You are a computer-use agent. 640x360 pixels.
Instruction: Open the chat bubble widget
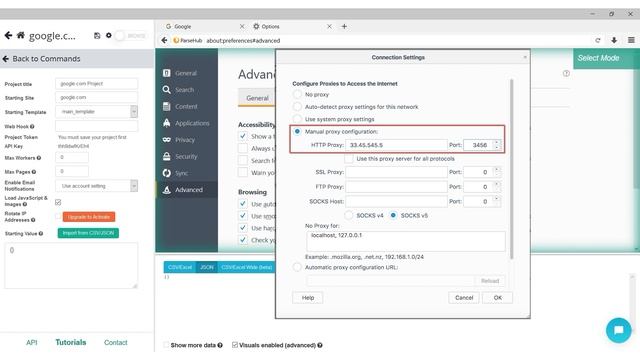point(618,330)
